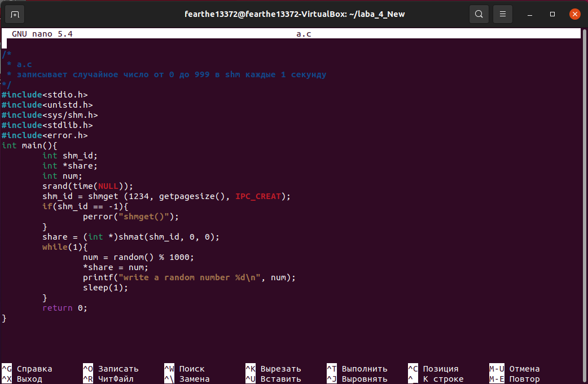
Task: Click the ^R ЧитФайл read file shortcut
Action: point(108,379)
